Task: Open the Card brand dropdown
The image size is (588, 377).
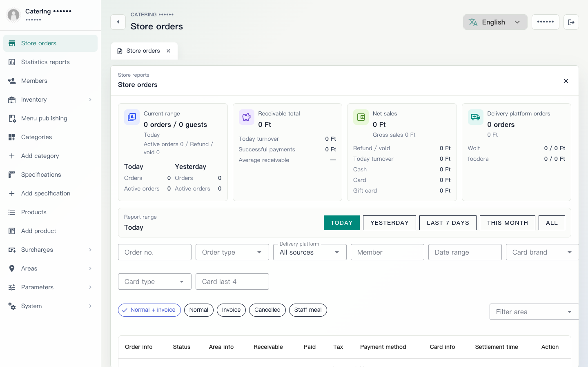Action: (x=542, y=252)
